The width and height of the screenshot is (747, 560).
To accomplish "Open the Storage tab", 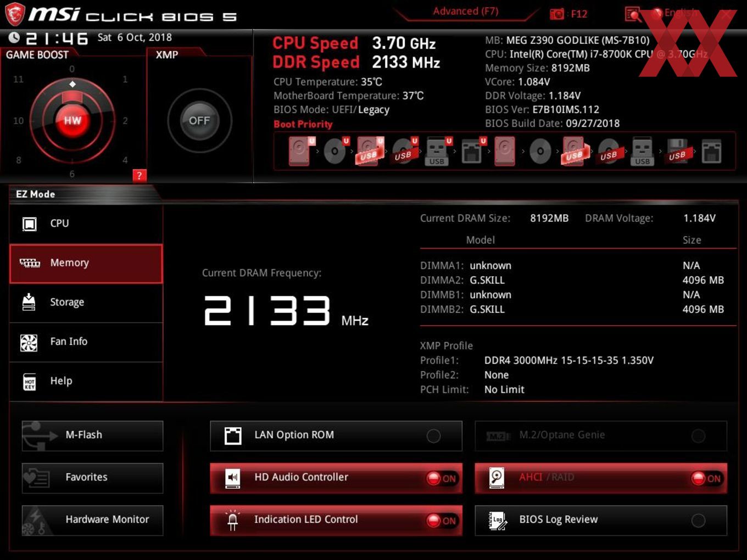I will pyautogui.click(x=86, y=303).
